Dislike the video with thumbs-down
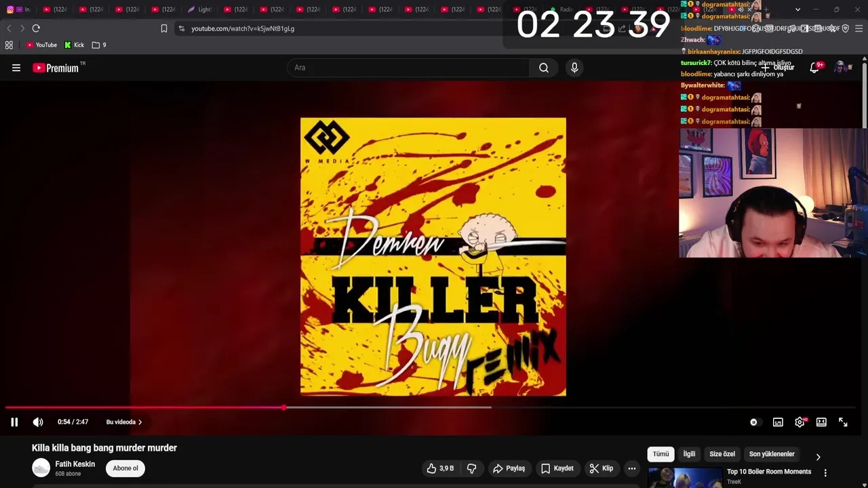 tap(471, 468)
